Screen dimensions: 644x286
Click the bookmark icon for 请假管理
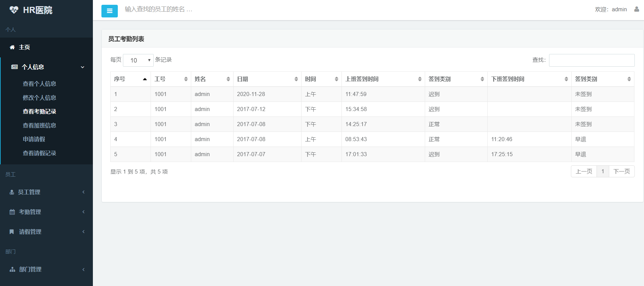tap(12, 232)
